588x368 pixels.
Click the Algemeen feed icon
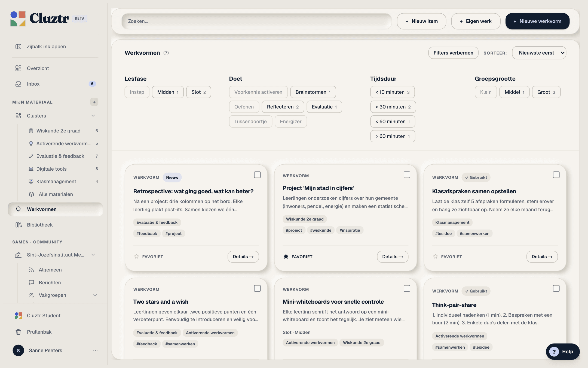(x=32, y=270)
